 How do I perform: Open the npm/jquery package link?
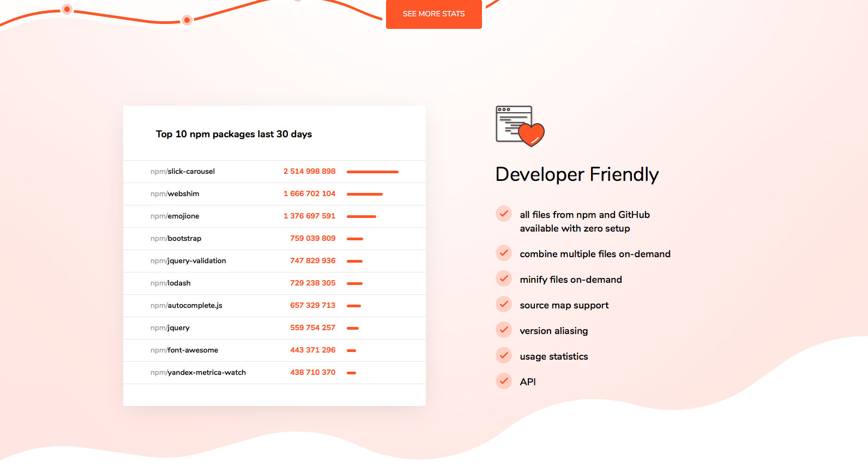(x=170, y=328)
